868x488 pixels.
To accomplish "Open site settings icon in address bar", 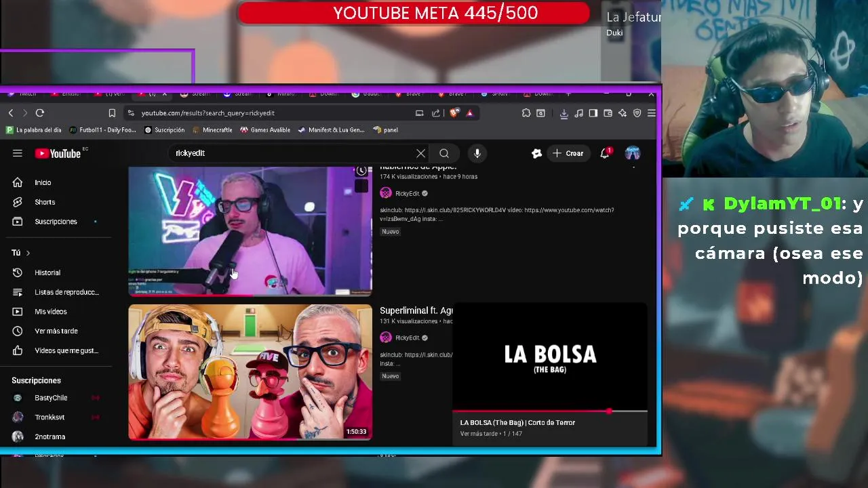I will pos(131,113).
